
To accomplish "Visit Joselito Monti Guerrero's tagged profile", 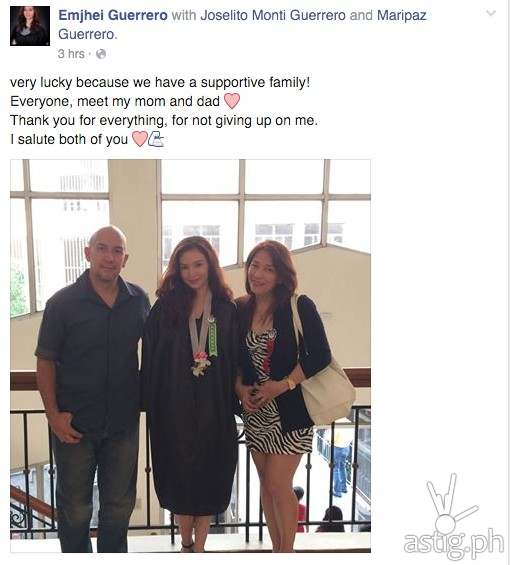I will tap(273, 15).
